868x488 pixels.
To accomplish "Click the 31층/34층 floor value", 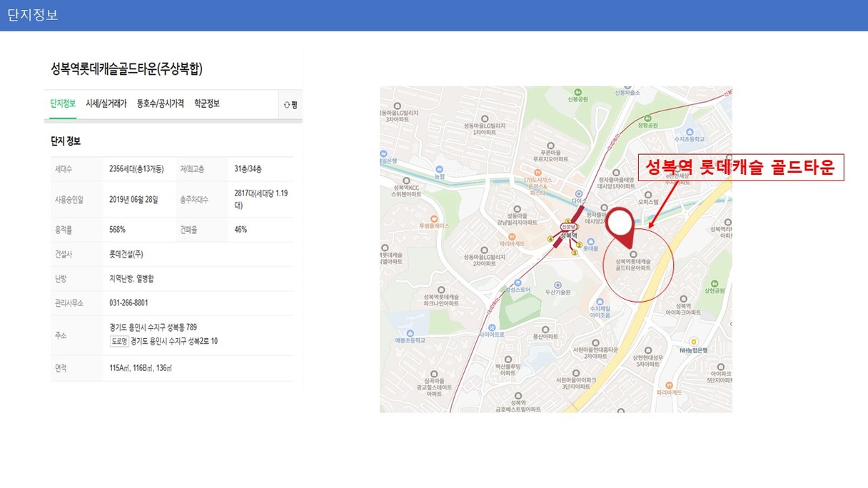I will click(x=248, y=169).
